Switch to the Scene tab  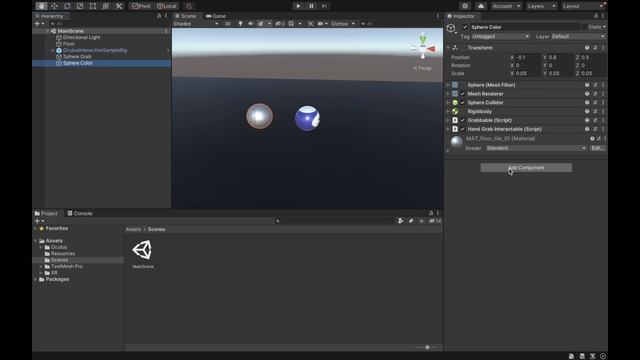pyautogui.click(x=186, y=16)
